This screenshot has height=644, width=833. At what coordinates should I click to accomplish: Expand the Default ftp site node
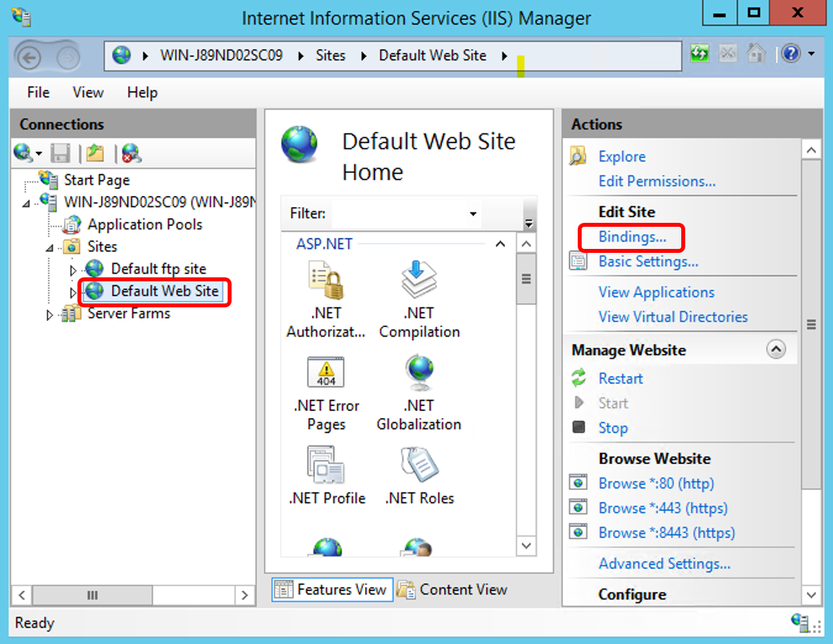tap(73, 269)
